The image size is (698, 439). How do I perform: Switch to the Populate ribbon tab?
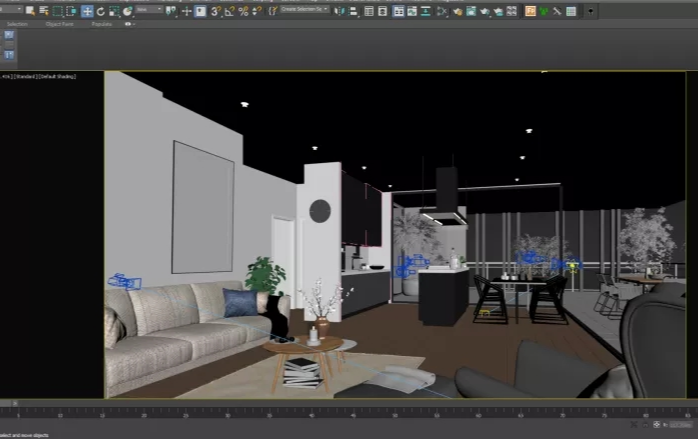[101, 24]
